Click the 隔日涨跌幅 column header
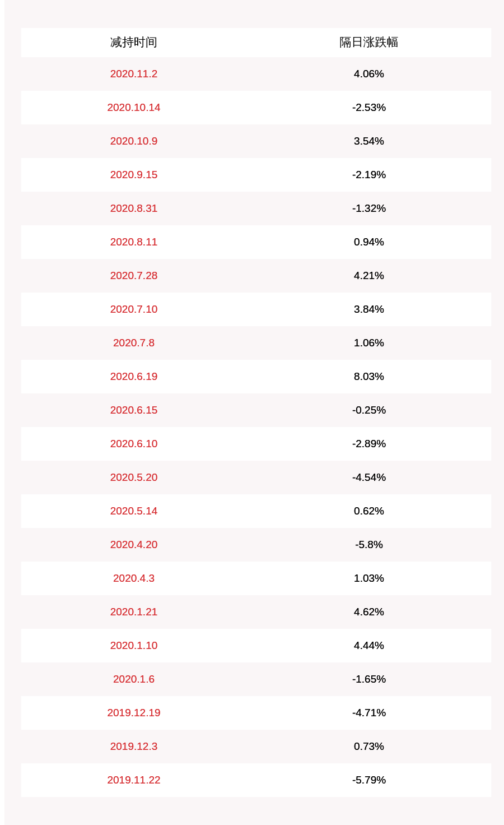 (x=368, y=42)
